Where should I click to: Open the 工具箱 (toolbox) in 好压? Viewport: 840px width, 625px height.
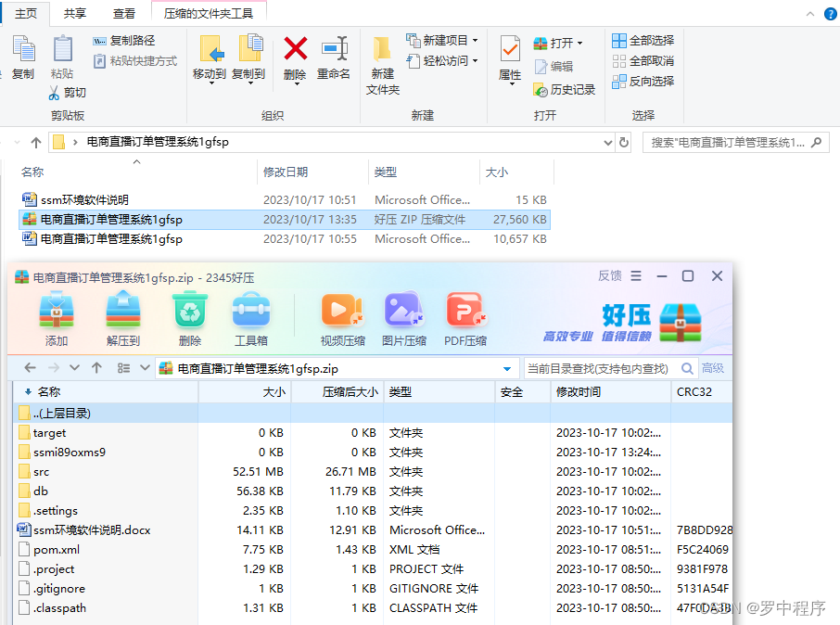(x=251, y=315)
